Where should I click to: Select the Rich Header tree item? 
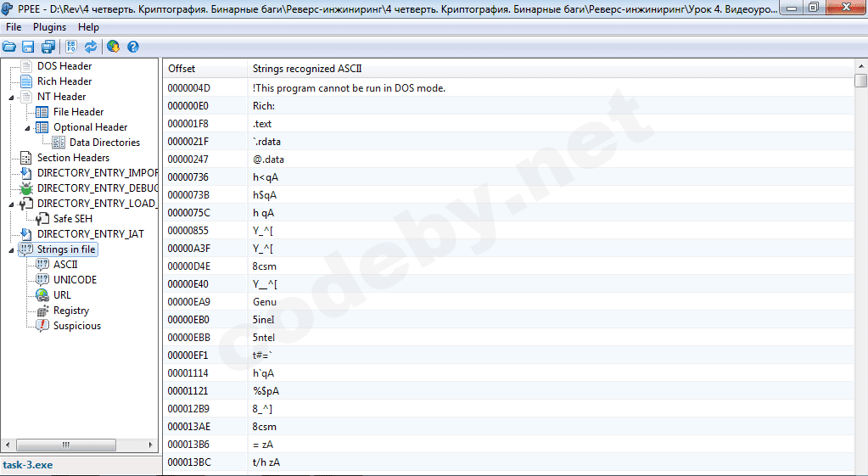[64, 81]
